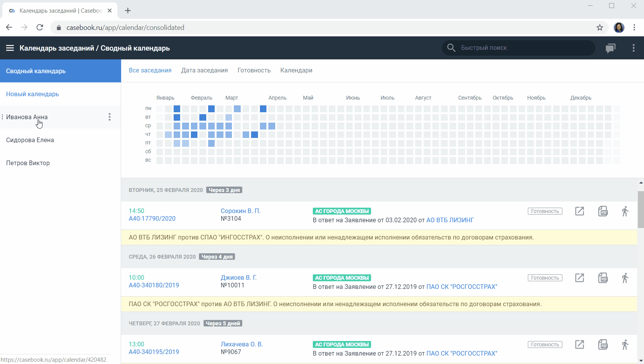Open external link for case А40-340195/2019

(580, 344)
